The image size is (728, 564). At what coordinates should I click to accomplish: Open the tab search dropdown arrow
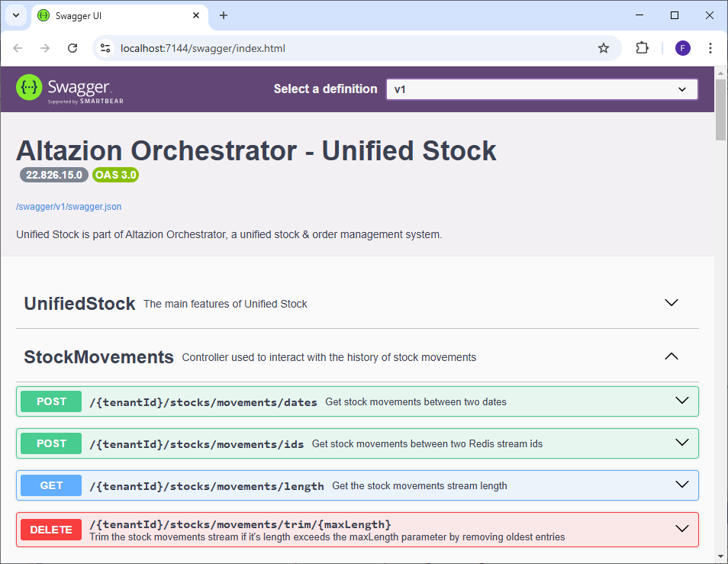pyautogui.click(x=16, y=15)
